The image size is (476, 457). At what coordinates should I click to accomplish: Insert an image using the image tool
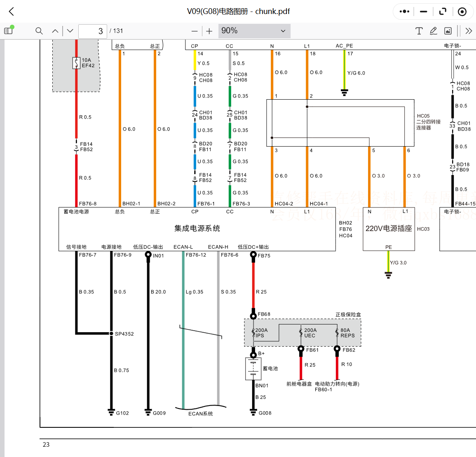(x=448, y=31)
